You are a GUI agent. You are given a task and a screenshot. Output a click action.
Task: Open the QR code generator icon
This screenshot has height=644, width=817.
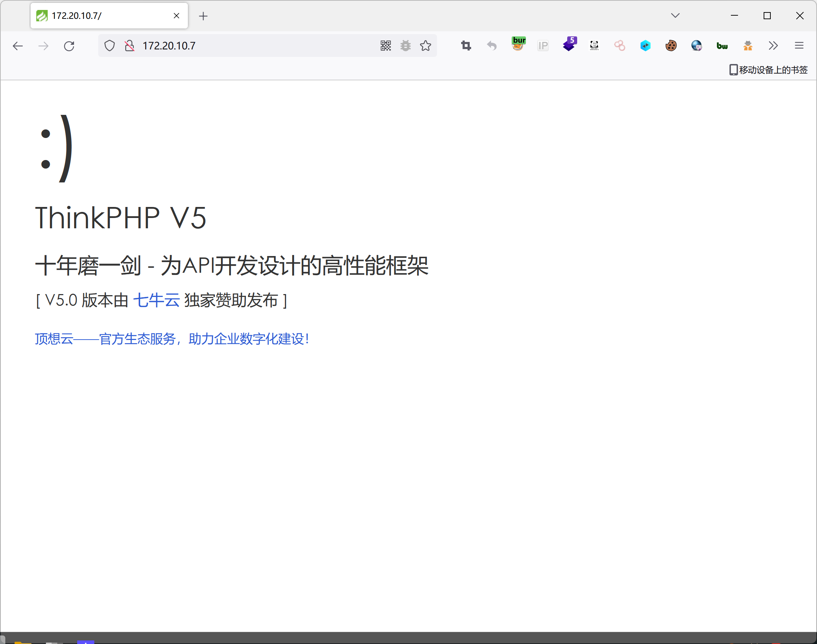pyautogui.click(x=385, y=46)
